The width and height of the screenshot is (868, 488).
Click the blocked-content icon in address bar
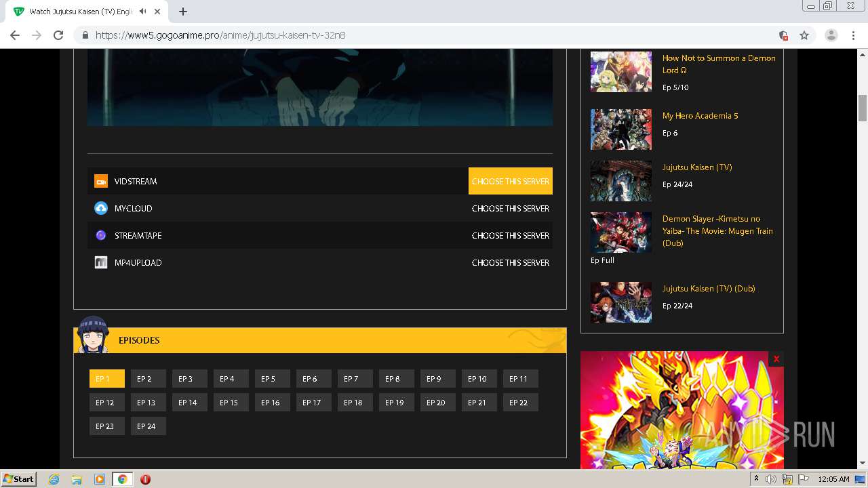click(x=783, y=35)
